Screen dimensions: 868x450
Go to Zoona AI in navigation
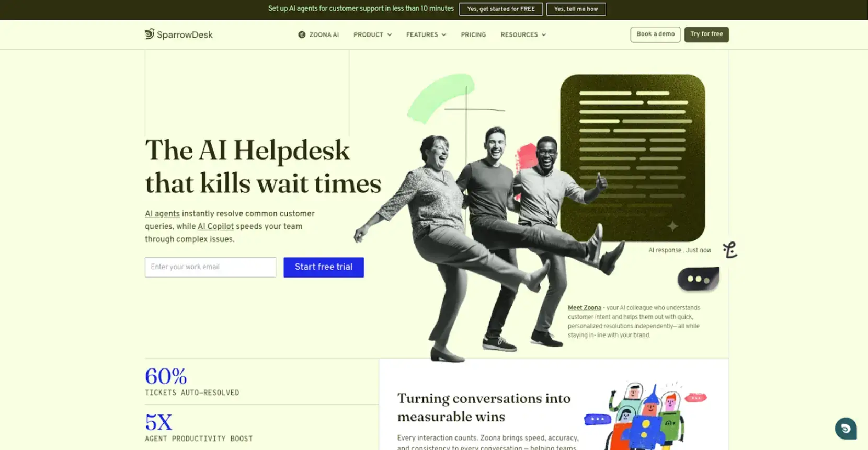[x=324, y=34]
